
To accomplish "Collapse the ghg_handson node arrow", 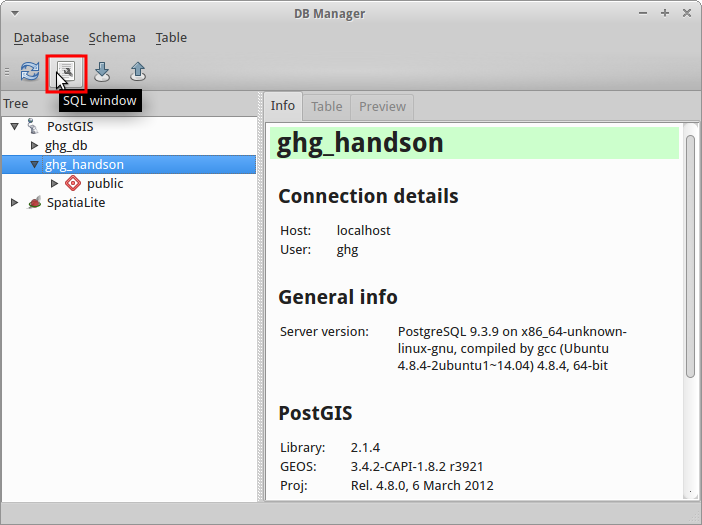I will coord(34,165).
